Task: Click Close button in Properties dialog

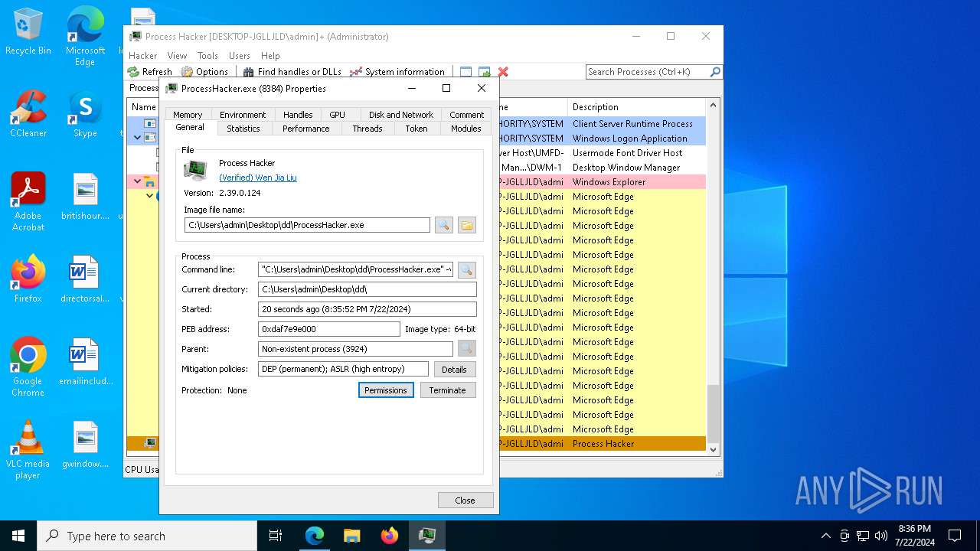Action: pos(465,500)
